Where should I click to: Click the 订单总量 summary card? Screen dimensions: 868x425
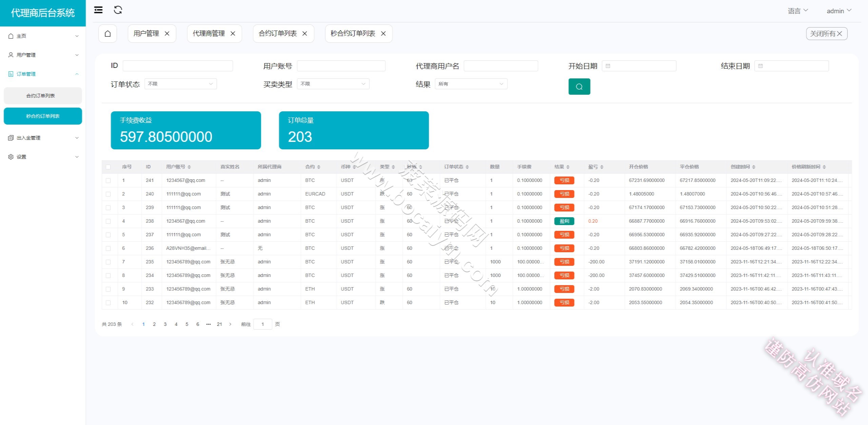coord(354,130)
